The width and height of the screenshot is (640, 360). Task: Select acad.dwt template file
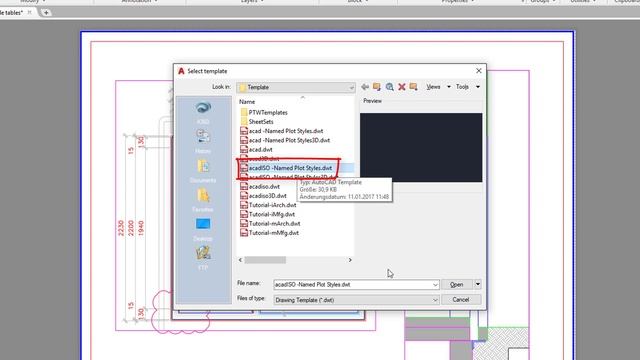(256, 149)
